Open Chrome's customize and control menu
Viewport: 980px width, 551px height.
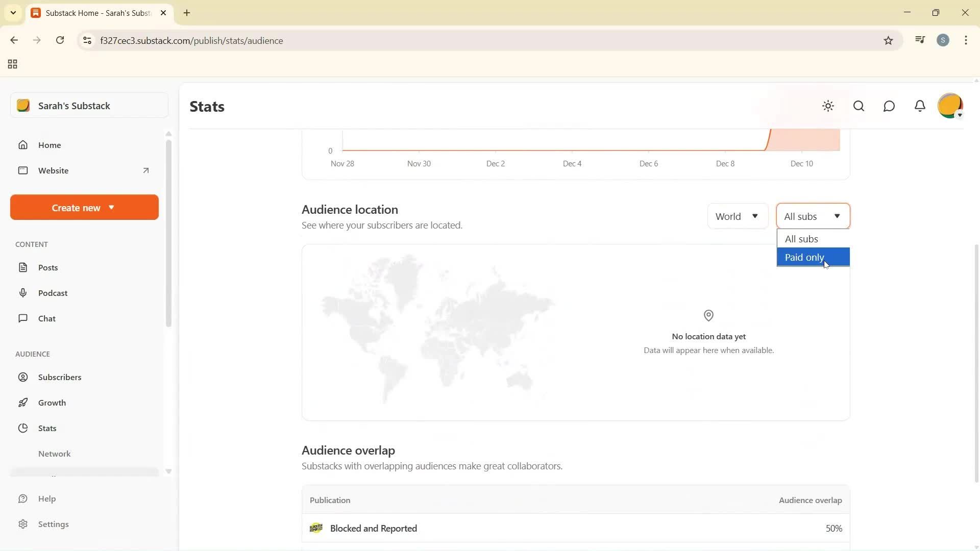tap(966, 40)
